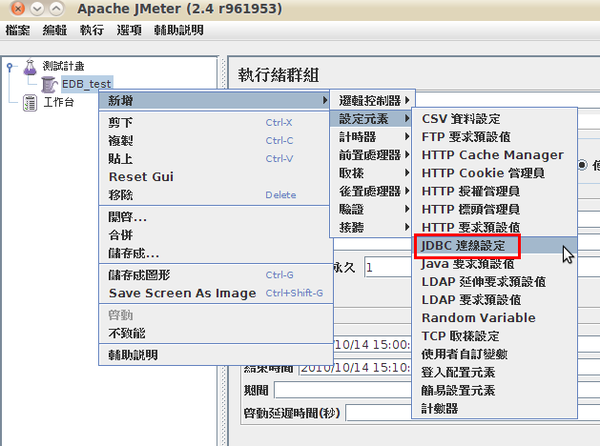This screenshot has width=600, height=446.
Task: Select the 測試計畫 tree node
Action: tap(63, 67)
